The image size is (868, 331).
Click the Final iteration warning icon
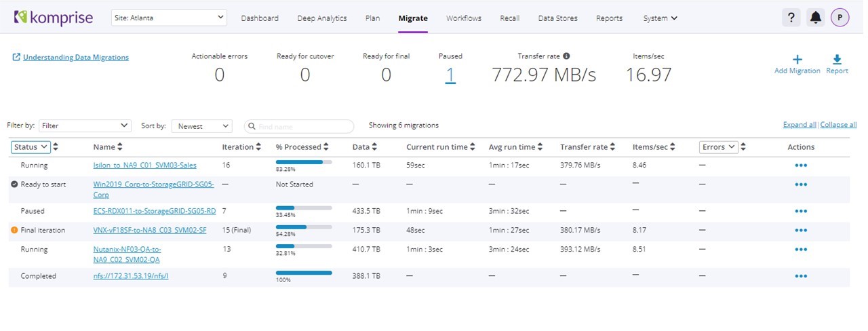tap(14, 230)
